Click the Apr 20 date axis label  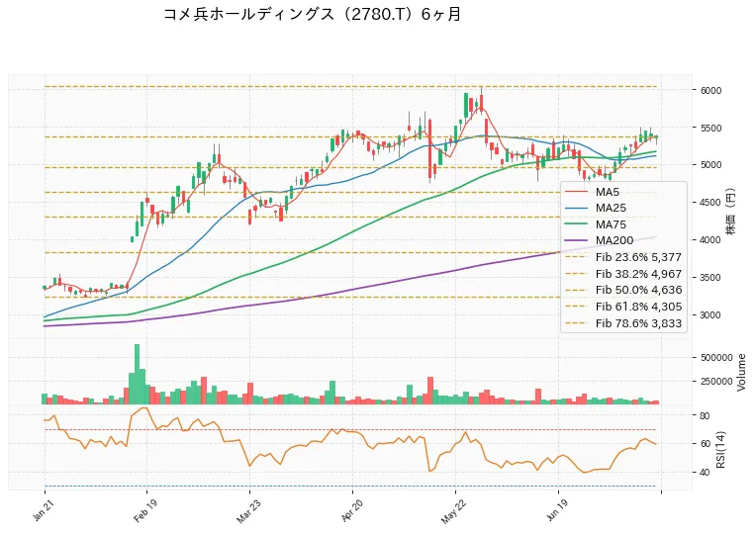click(x=351, y=512)
